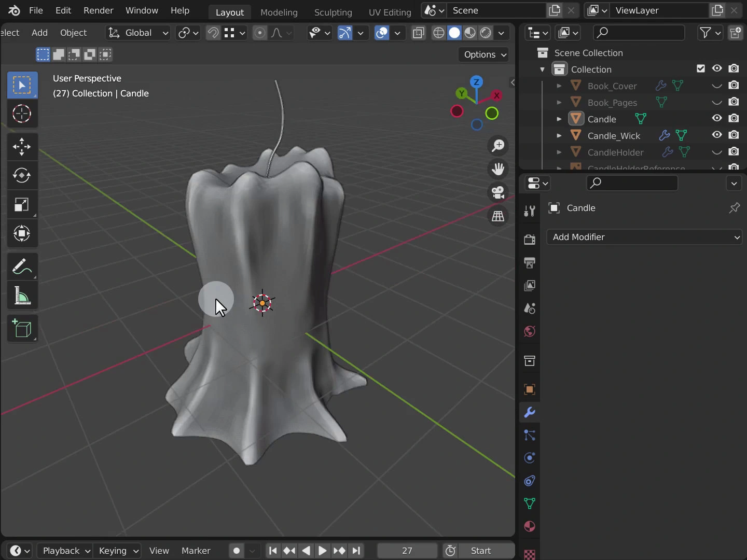Pick the Add Cube tool
The image size is (747, 560).
[22, 329]
